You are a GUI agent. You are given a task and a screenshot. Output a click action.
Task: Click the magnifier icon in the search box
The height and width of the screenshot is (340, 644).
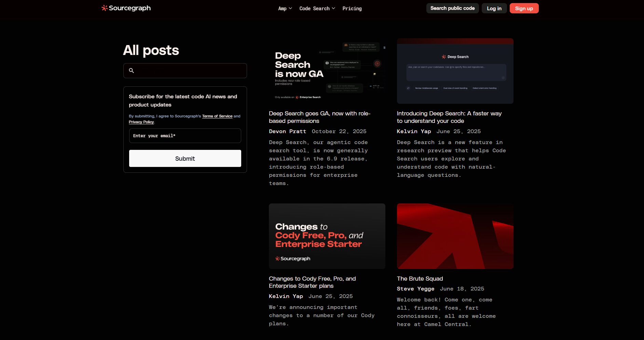(131, 71)
